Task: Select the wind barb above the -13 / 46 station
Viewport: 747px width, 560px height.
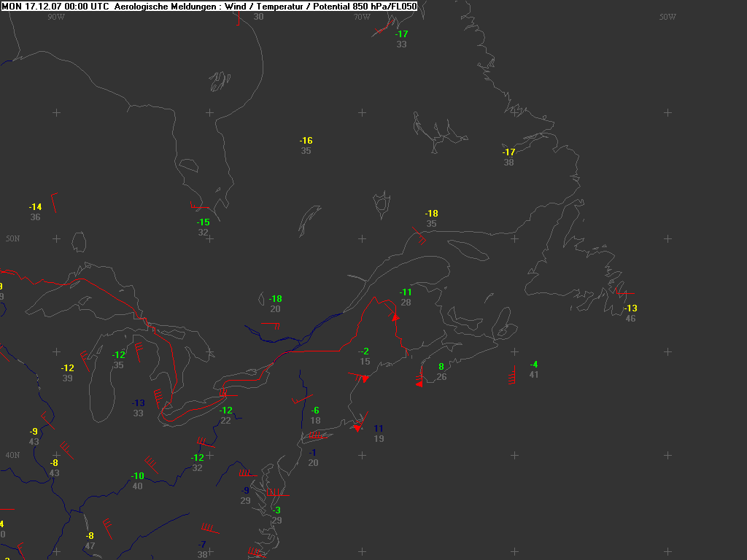Action: tap(619, 294)
